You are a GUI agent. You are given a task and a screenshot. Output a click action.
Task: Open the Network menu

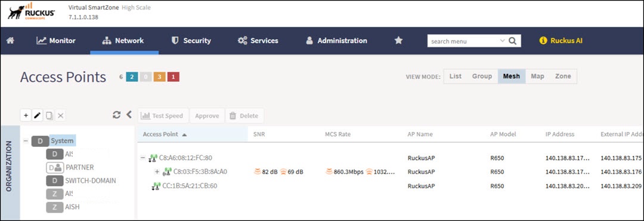coord(123,41)
